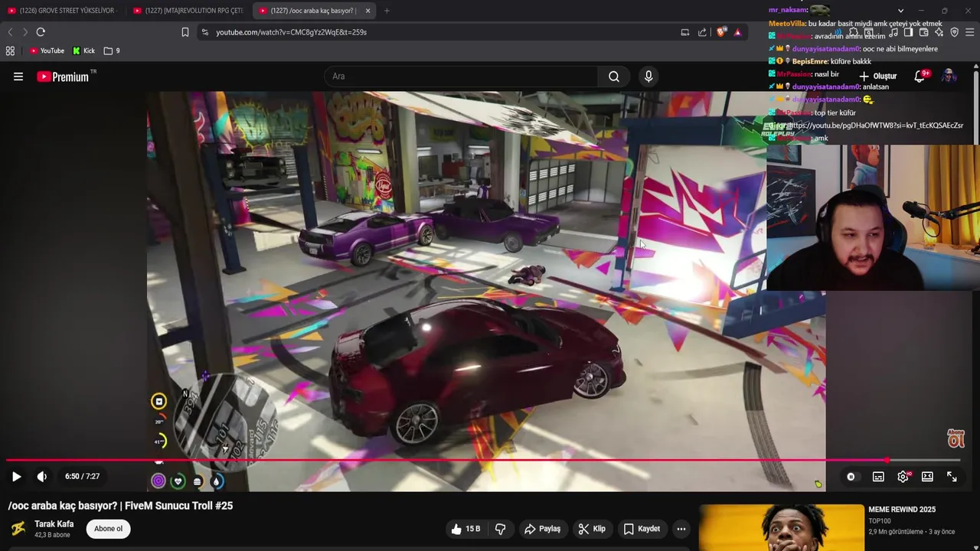The height and width of the screenshot is (551, 980).
Task: Switch to MTA REVOLUTION RPG tab
Action: (x=190, y=11)
